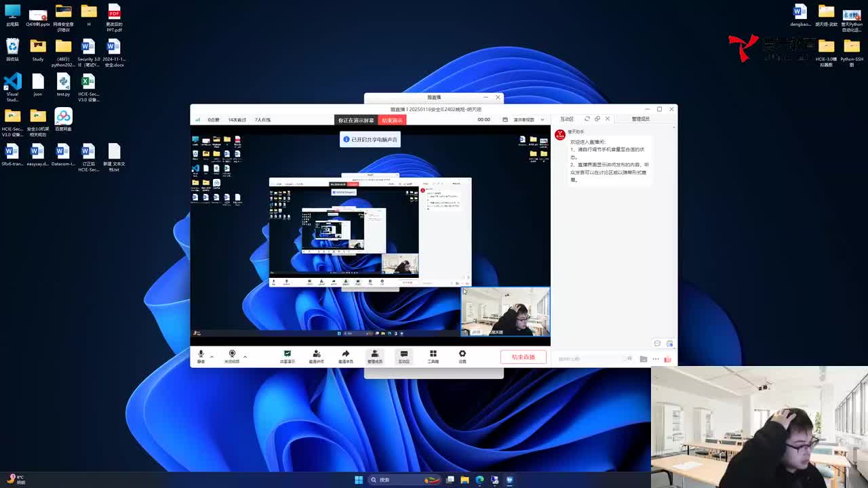Screen dimensions: 868x488
Task: Click the red end live button
Action: tap(523, 357)
